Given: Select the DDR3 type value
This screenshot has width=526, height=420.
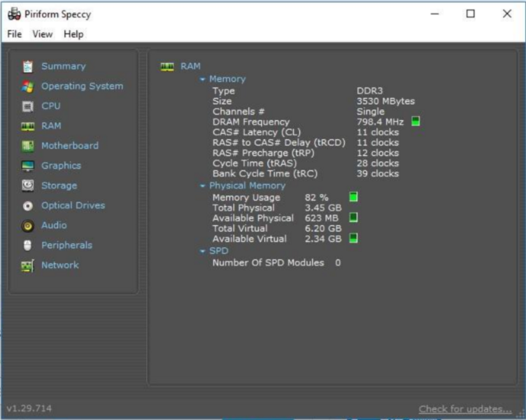Looking at the screenshot, I should tap(370, 91).
